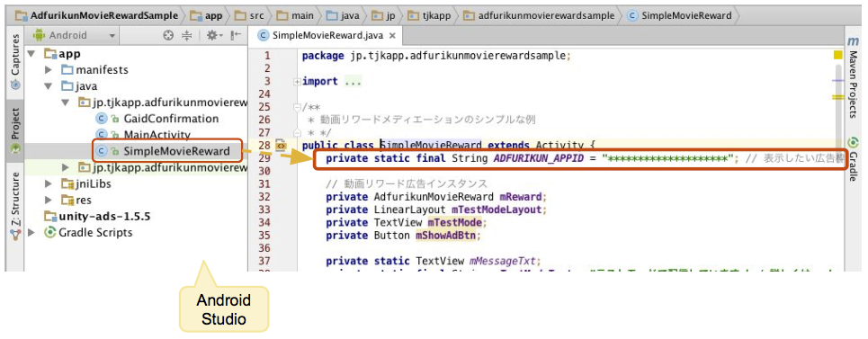This screenshot has height=339, width=868.
Task: Expand the jniLibs folder arrow
Action: pos(49,184)
